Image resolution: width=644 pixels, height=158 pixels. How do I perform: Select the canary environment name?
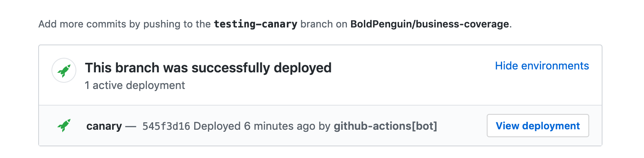coord(104,126)
